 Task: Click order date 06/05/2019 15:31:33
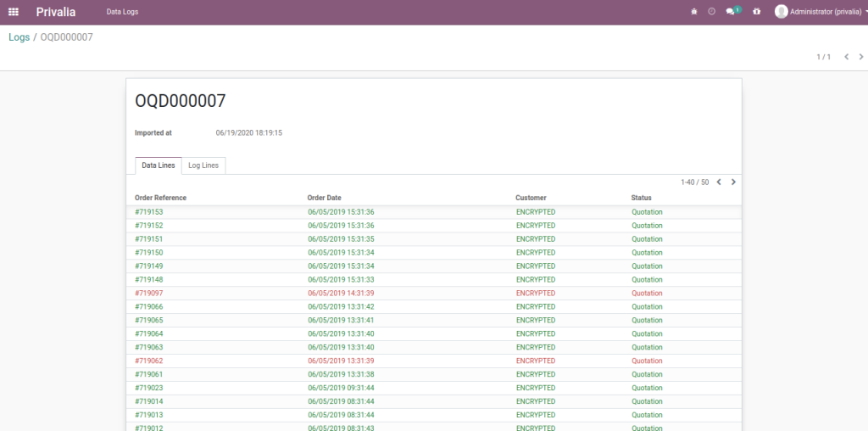pyautogui.click(x=341, y=280)
